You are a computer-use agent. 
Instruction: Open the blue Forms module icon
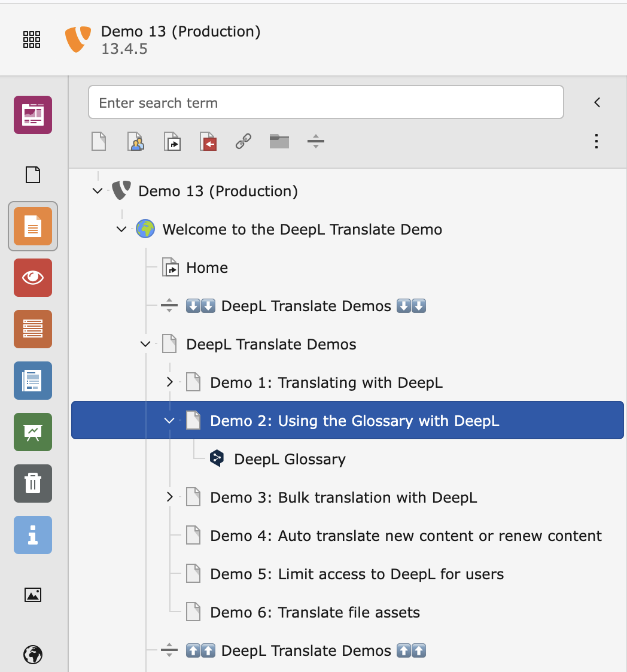(33, 381)
